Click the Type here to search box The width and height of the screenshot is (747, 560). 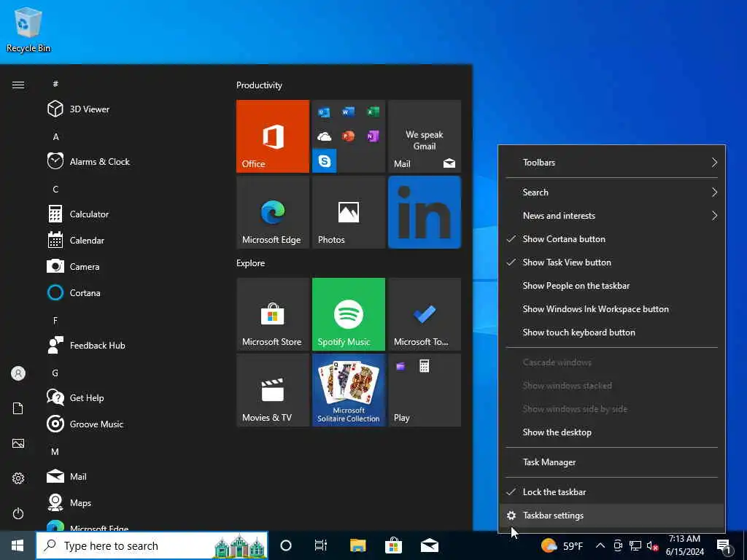pyautogui.click(x=152, y=545)
